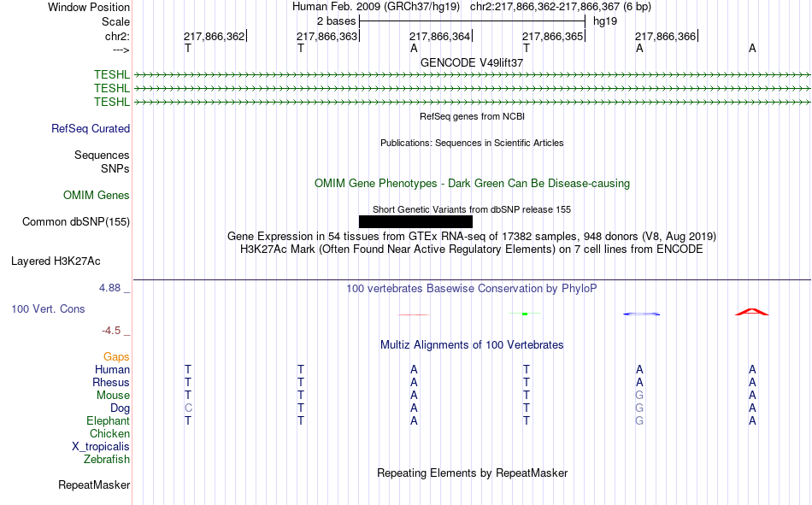The height and width of the screenshot is (505, 812).
Task: Click the chr2: base position label
Action: point(117,36)
